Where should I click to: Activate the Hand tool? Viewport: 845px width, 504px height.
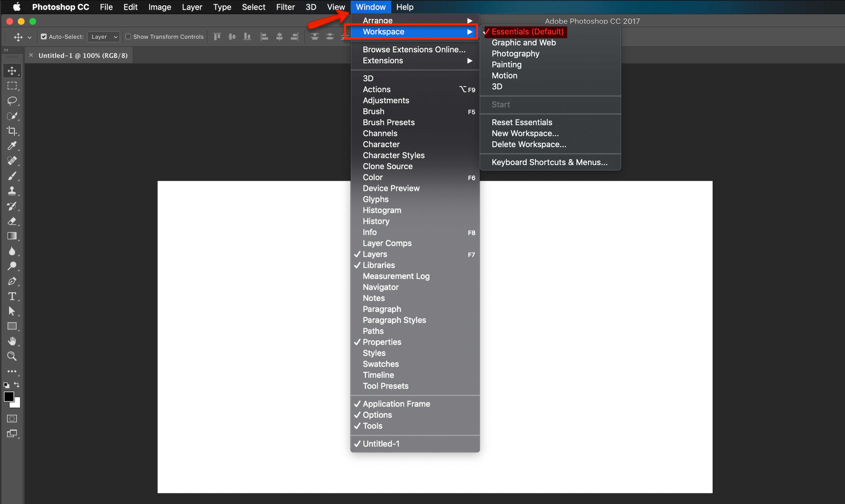[x=12, y=341]
